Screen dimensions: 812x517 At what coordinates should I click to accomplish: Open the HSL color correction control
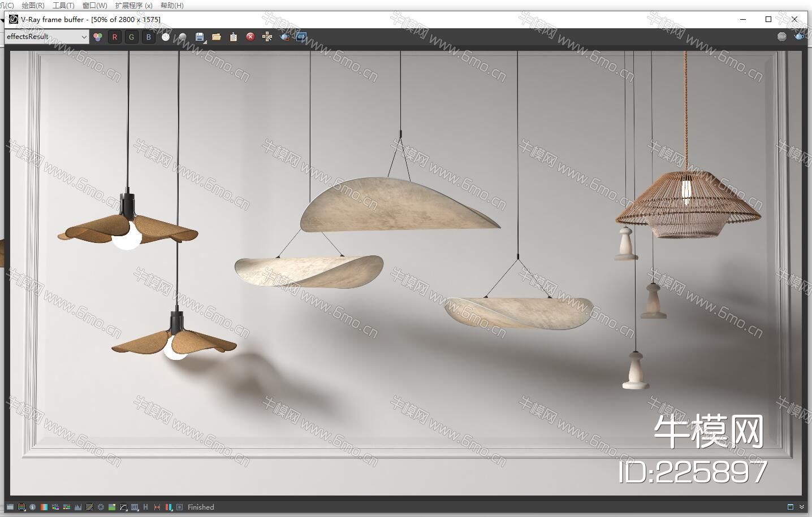point(55,507)
